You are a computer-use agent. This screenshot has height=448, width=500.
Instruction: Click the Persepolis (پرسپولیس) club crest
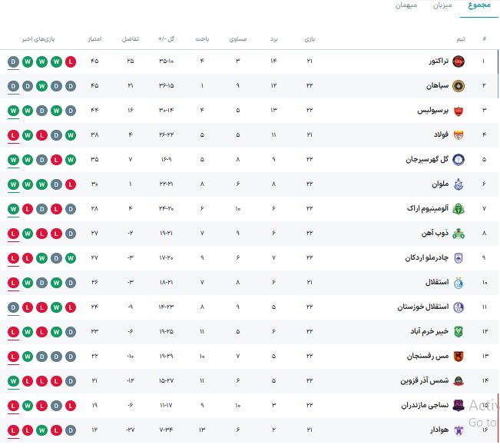pyautogui.click(x=459, y=111)
